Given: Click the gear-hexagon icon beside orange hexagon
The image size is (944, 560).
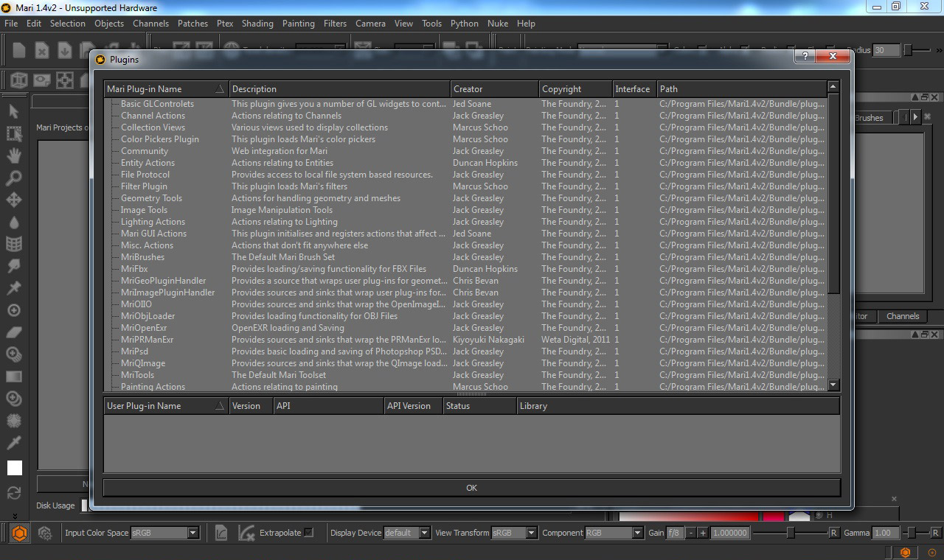Looking at the screenshot, I should click(x=44, y=533).
